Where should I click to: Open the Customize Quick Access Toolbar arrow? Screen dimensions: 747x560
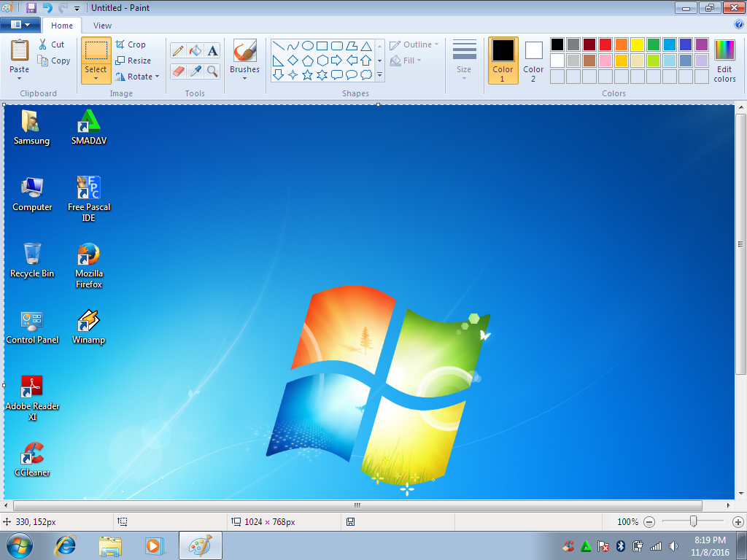click(x=77, y=8)
